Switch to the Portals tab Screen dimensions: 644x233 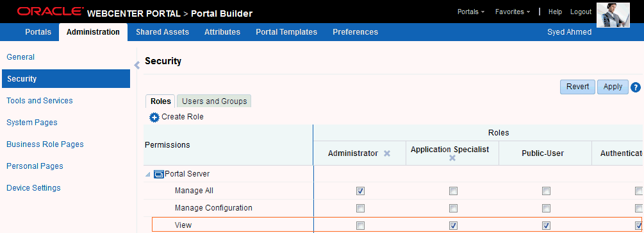coord(38,32)
